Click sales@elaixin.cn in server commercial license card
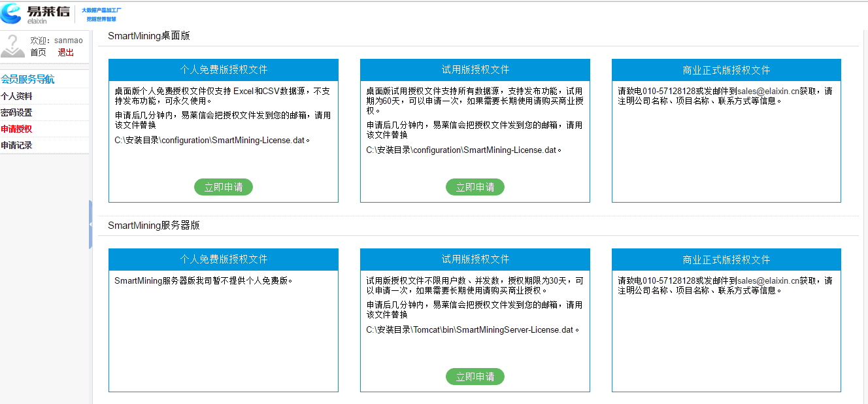Viewport: 868px width, 404px height. [768, 280]
